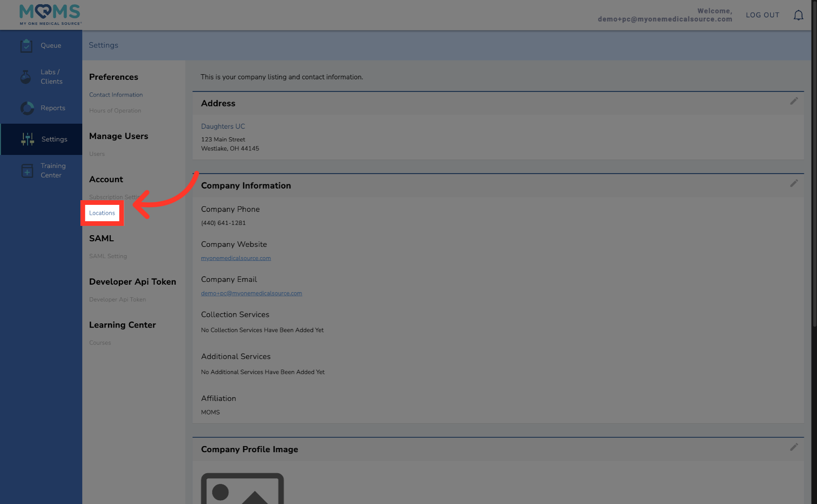
Task: Select Contact Information in Preferences
Action: (116, 95)
